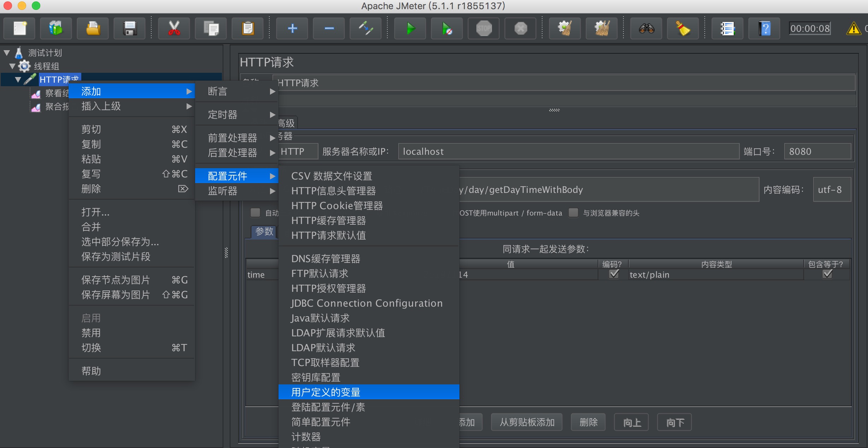Click the 禁用 context menu entry
The width and height of the screenshot is (868, 448).
[131, 333]
